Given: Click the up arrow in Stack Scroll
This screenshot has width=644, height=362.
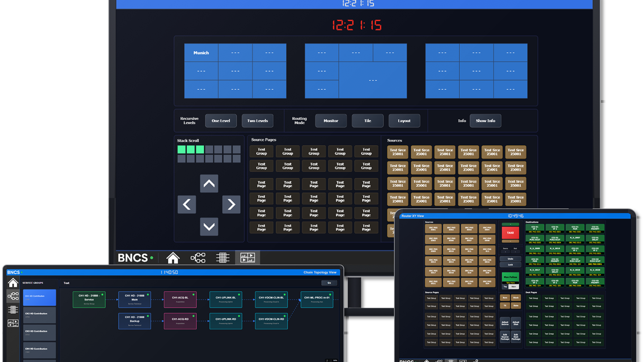Looking at the screenshot, I should pyautogui.click(x=209, y=184).
